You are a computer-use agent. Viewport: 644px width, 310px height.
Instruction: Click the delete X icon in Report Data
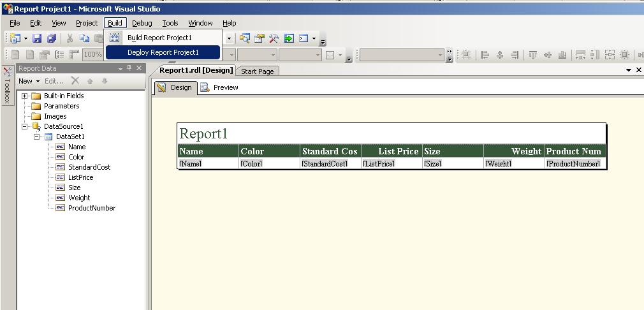(75, 80)
